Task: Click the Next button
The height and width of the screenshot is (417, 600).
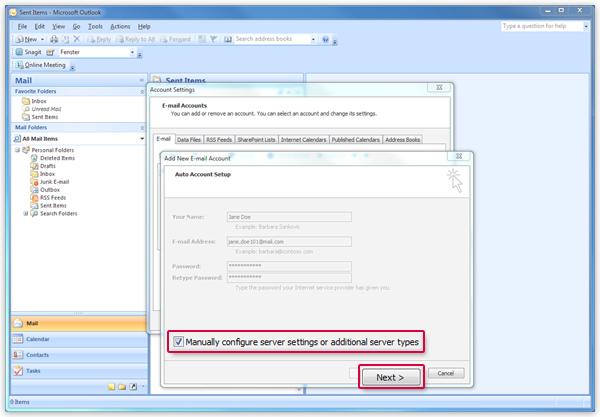Action: [390, 377]
